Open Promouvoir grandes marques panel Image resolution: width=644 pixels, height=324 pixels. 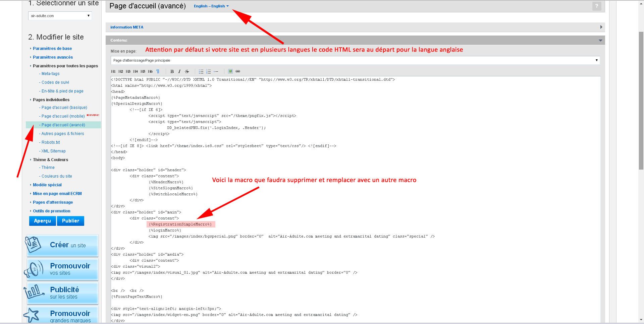pos(62,315)
